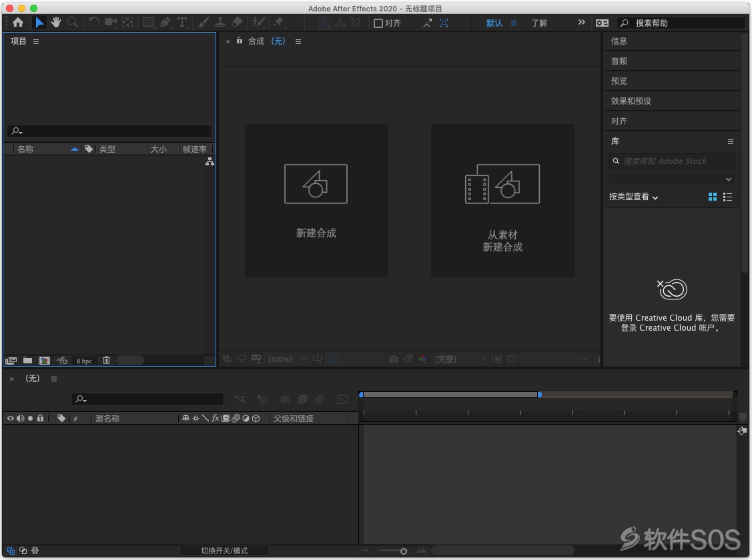
Task: Select the Rotation tool
Action: click(x=94, y=23)
